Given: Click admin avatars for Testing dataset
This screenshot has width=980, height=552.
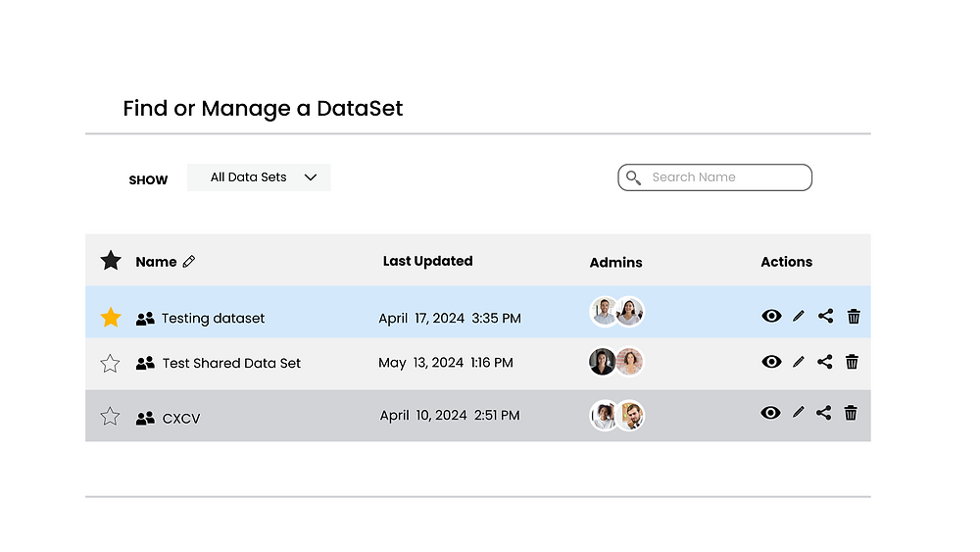Looking at the screenshot, I should [616, 312].
